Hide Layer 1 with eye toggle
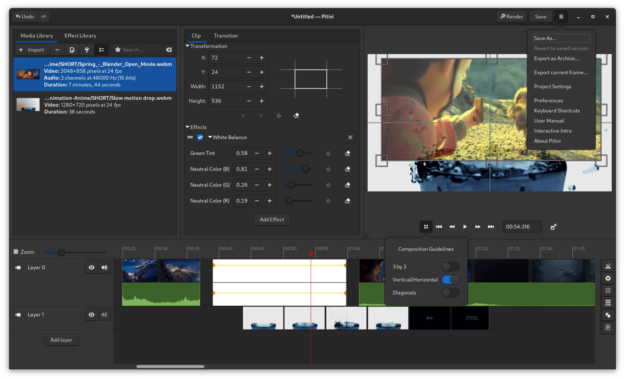 (x=91, y=315)
